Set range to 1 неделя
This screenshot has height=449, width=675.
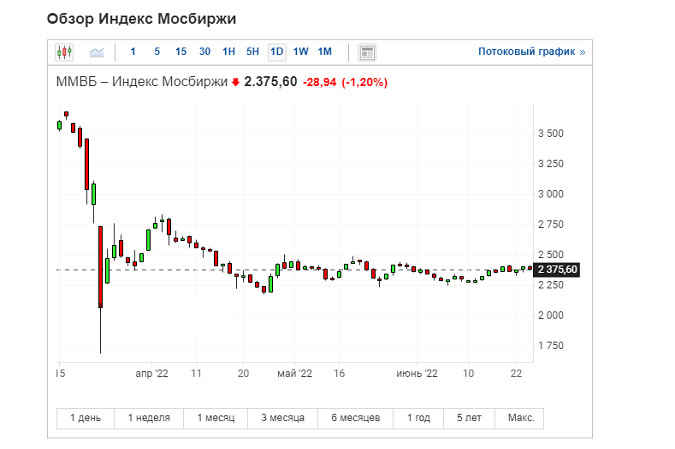tap(149, 418)
